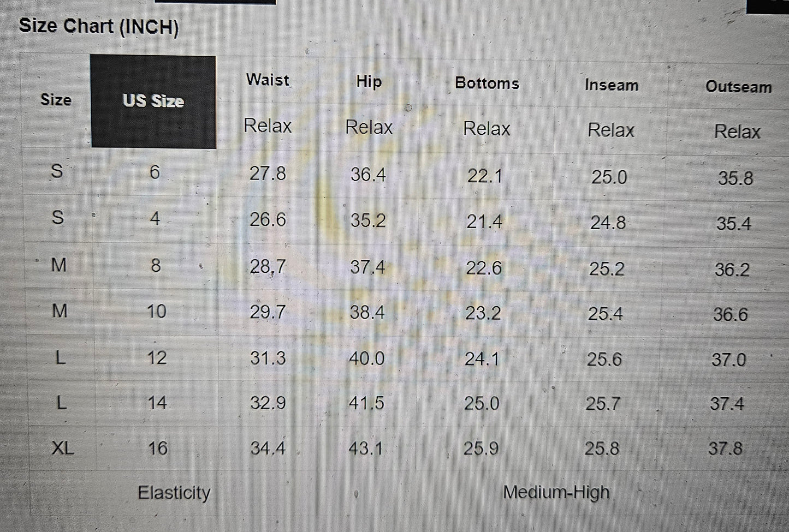Click the Bottoms column header

(487, 83)
